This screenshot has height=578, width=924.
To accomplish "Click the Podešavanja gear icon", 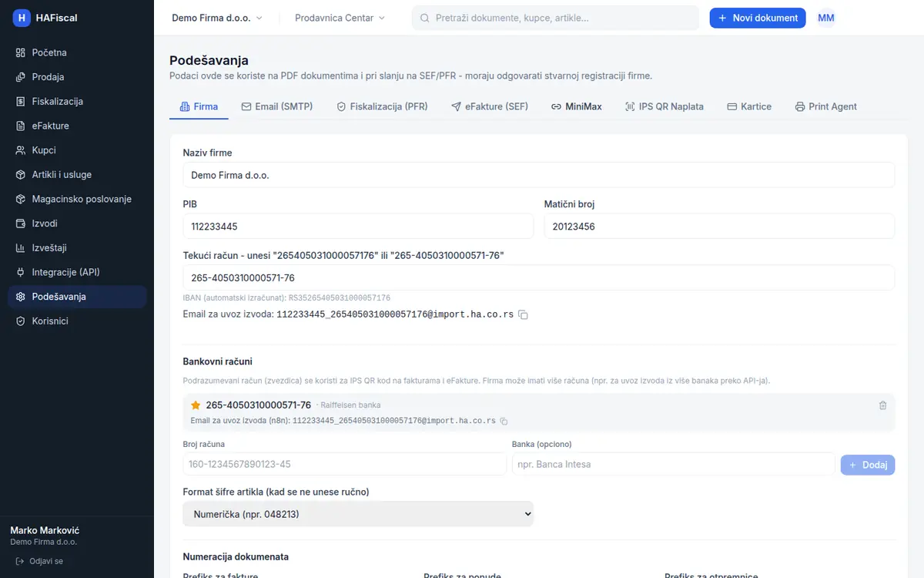I will point(21,297).
